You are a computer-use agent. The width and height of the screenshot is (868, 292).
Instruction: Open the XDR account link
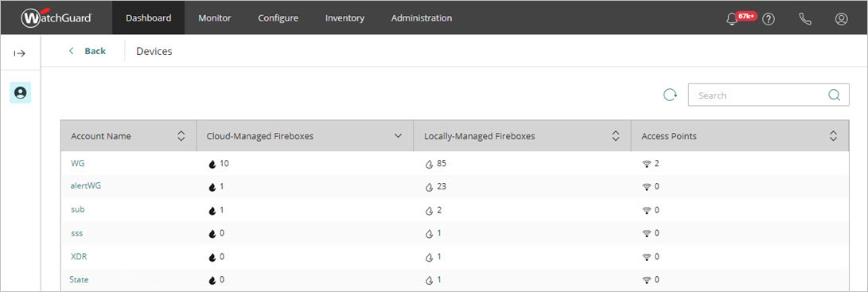pos(79,256)
